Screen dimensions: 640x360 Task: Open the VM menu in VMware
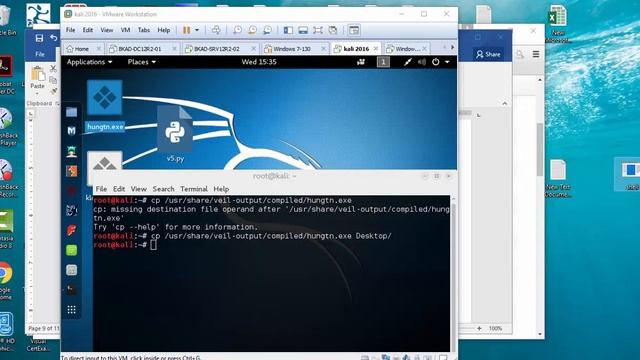point(125,30)
